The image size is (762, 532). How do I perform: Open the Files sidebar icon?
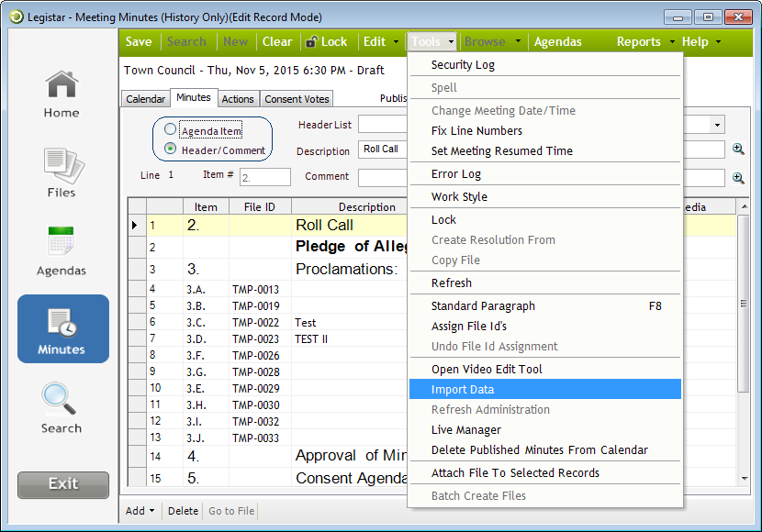point(63,165)
